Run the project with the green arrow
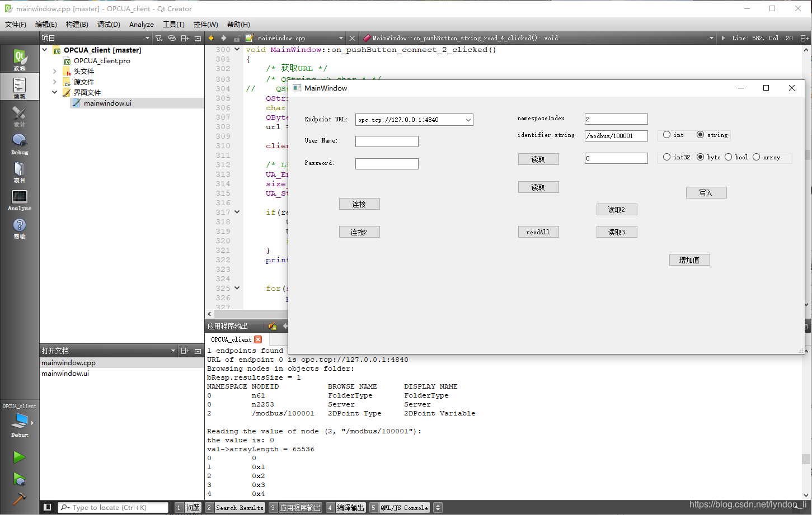 (20, 457)
